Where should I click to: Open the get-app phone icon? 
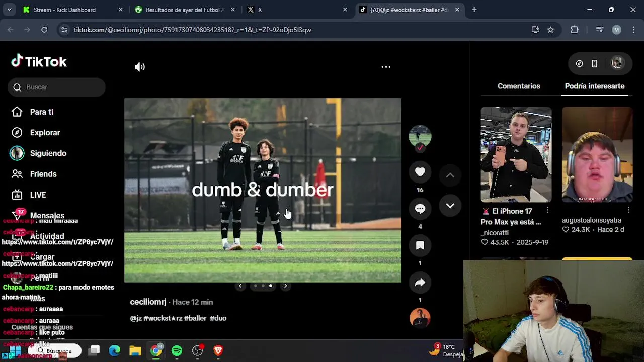594,64
